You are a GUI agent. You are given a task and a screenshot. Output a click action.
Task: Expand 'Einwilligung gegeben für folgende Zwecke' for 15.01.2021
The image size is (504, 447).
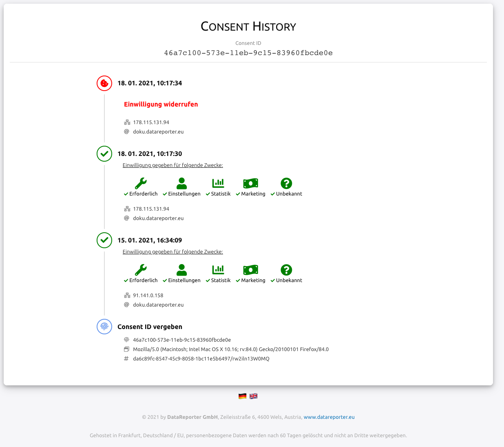172,251
